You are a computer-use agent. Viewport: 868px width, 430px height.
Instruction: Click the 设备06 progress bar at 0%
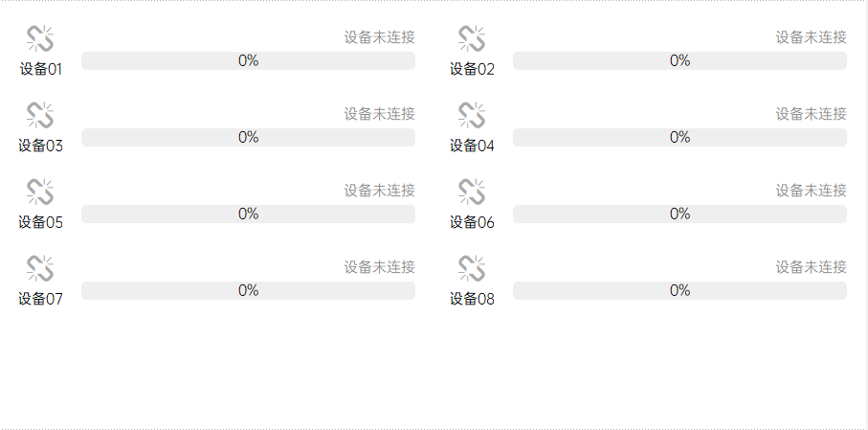679,215
